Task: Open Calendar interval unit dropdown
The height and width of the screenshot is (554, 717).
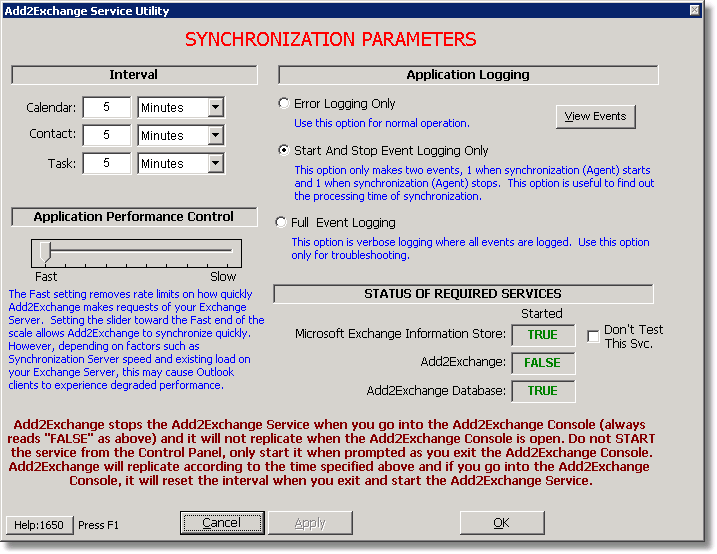Action: (x=216, y=108)
